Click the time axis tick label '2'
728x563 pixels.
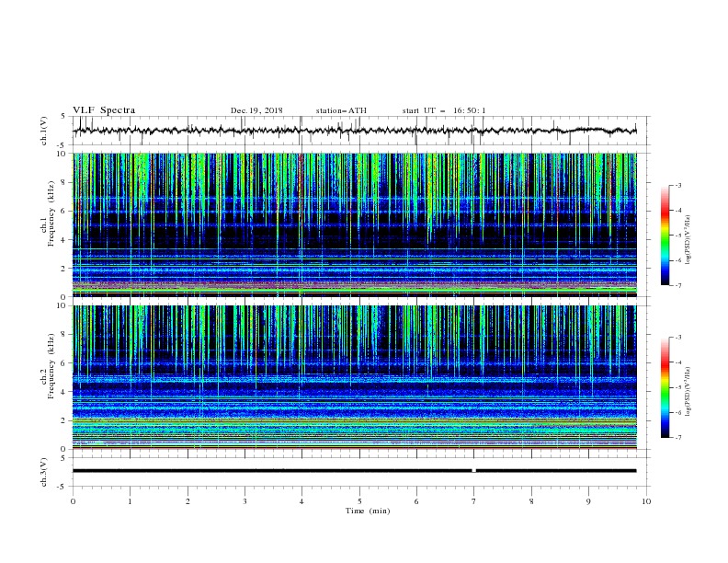pyautogui.click(x=188, y=501)
